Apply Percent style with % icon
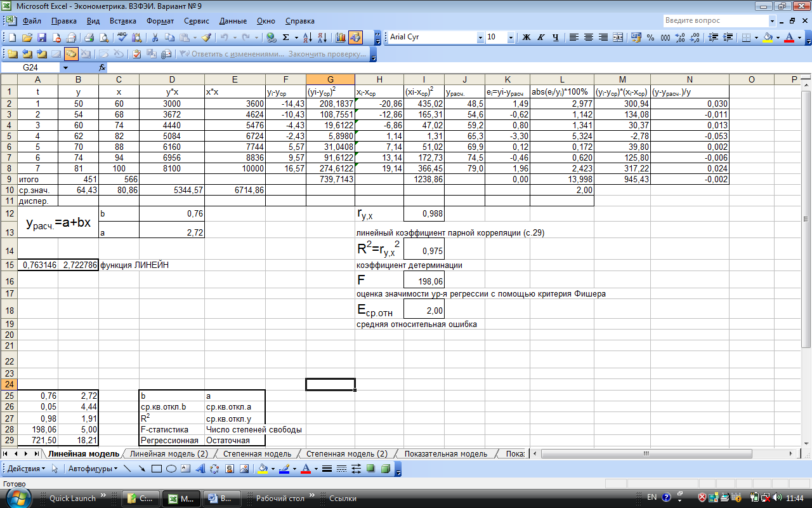 (650, 37)
